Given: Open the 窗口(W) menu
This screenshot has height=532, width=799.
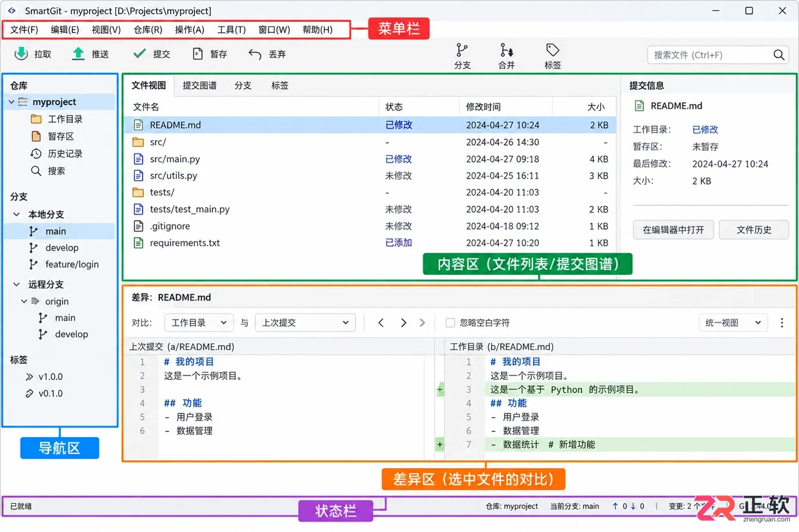Looking at the screenshot, I should click(x=274, y=30).
